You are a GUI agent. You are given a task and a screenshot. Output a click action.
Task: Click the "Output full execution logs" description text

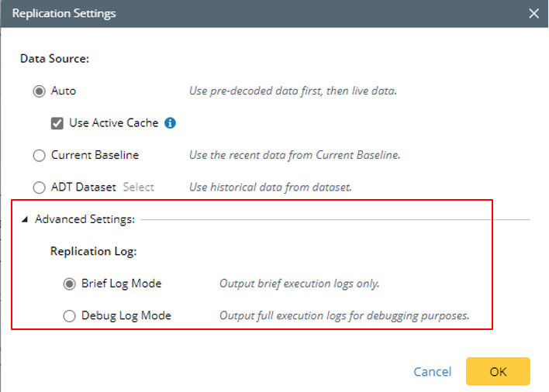point(344,316)
